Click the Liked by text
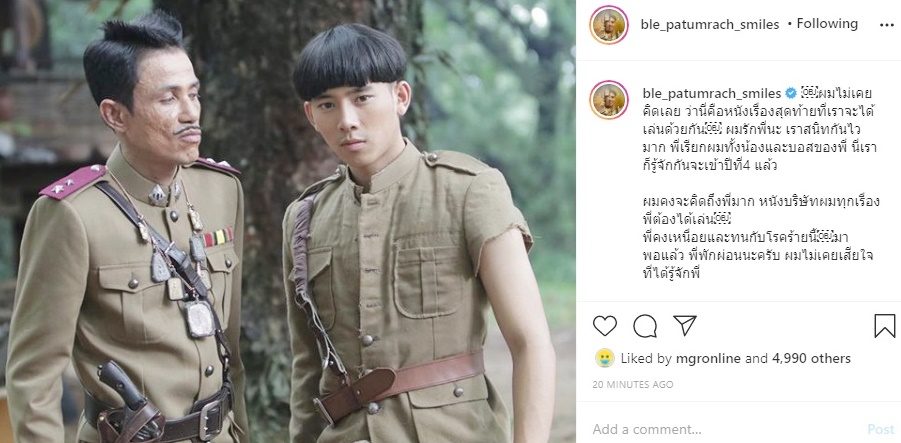 tap(646, 359)
